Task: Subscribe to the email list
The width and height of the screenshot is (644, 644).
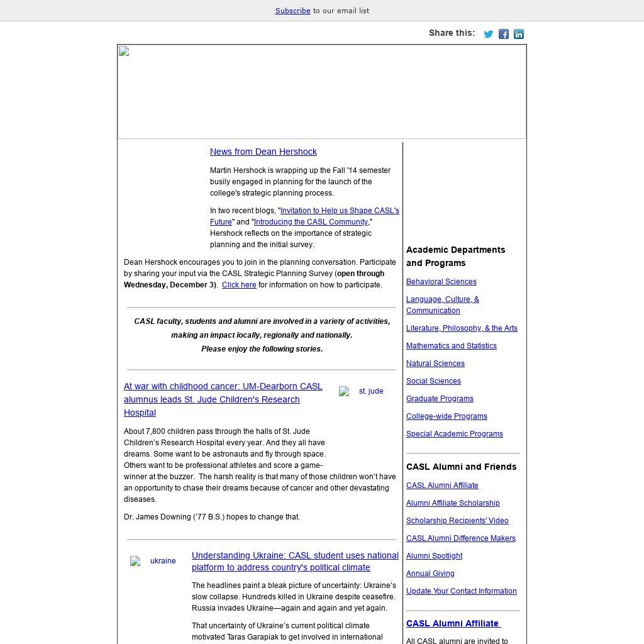Action: coord(292,11)
